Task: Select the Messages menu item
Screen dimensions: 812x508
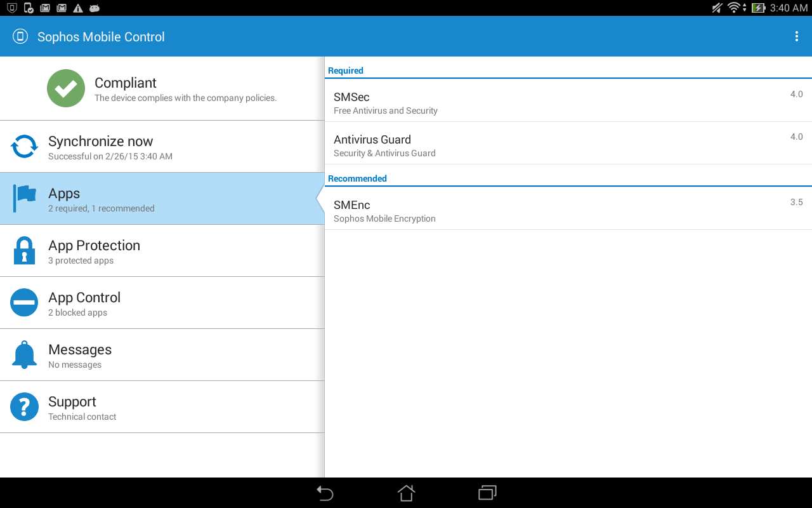Action: 162,355
